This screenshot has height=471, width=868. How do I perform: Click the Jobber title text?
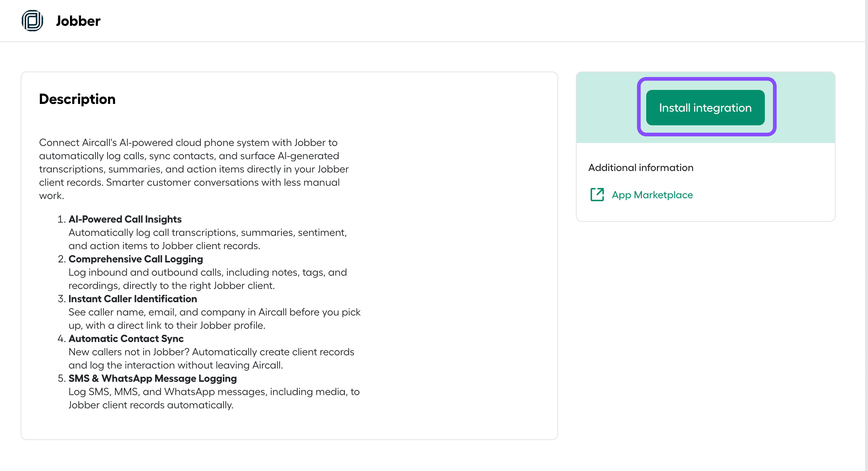(78, 21)
